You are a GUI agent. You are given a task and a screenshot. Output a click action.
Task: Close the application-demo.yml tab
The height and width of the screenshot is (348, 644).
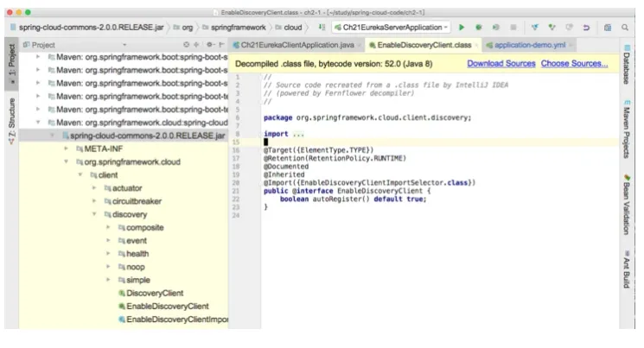pos(571,45)
